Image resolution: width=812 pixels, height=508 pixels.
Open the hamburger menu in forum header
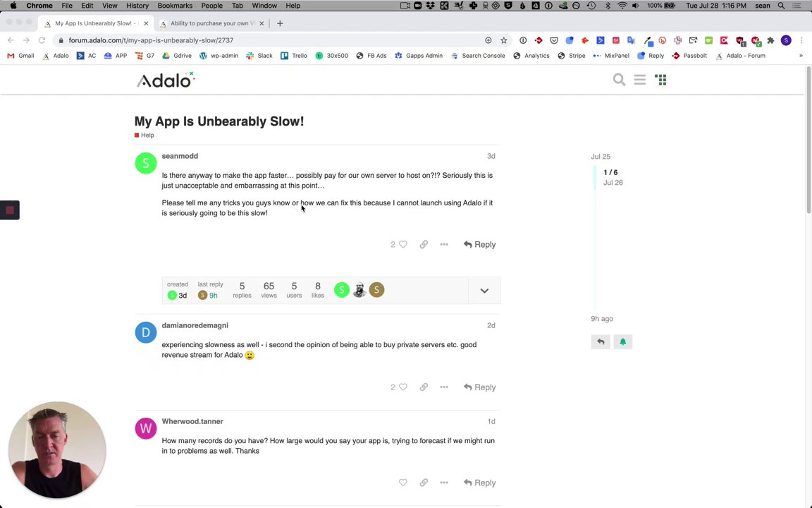tap(639, 80)
